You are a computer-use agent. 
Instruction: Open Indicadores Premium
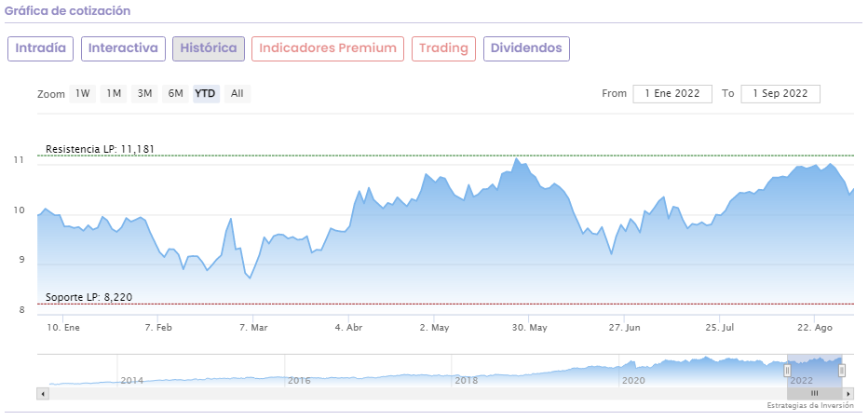(x=328, y=48)
